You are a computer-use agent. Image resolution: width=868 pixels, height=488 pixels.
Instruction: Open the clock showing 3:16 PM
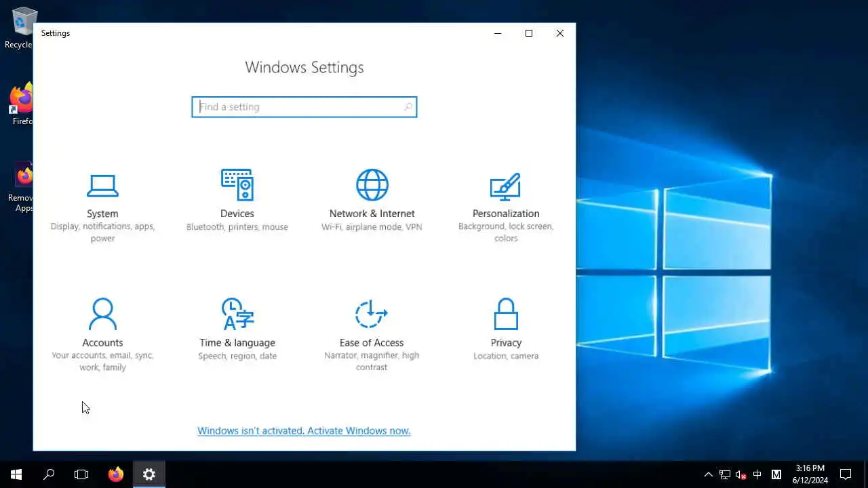[x=810, y=474]
